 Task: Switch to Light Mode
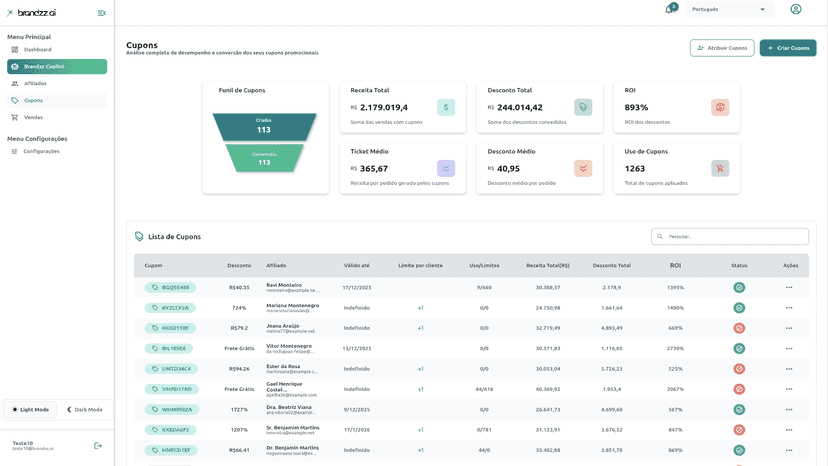[x=30, y=409]
